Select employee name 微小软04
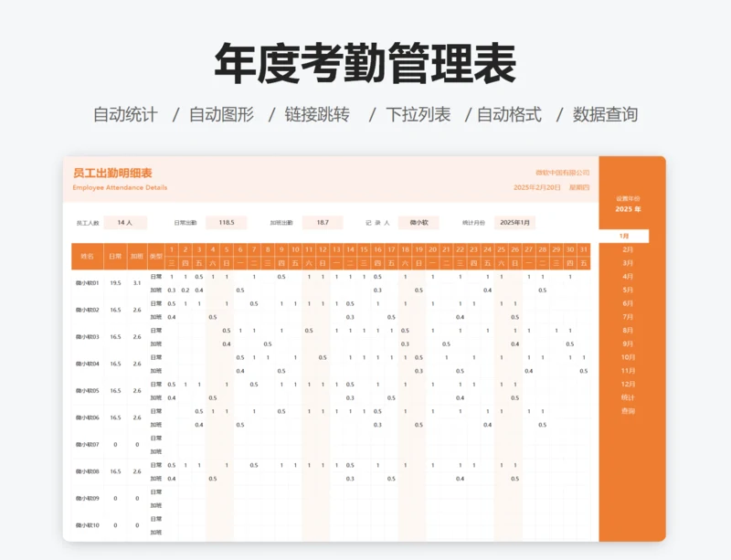The width and height of the screenshot is (731, 560). pyautogui.click(x=87, y=364)
